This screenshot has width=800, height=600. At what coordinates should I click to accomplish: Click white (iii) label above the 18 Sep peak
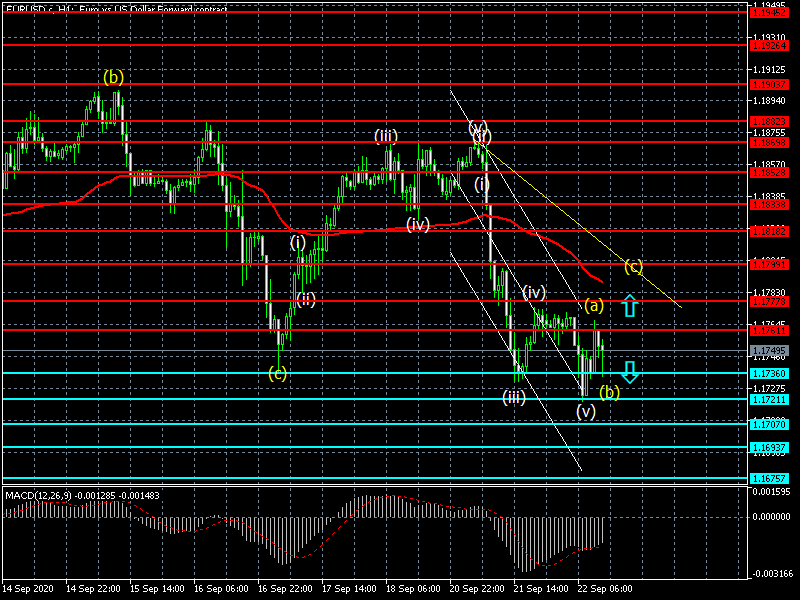pos(386,136)
